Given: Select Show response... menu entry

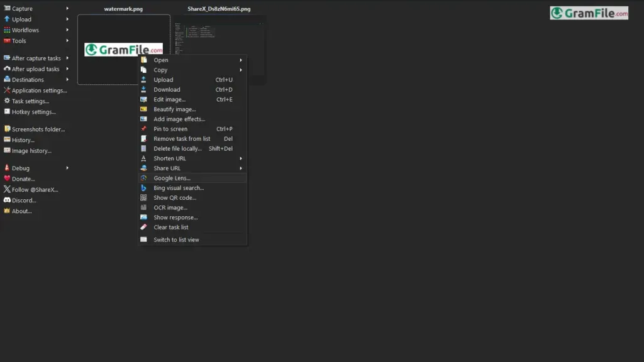Looking at the screenshot, I should coord(192,217).
